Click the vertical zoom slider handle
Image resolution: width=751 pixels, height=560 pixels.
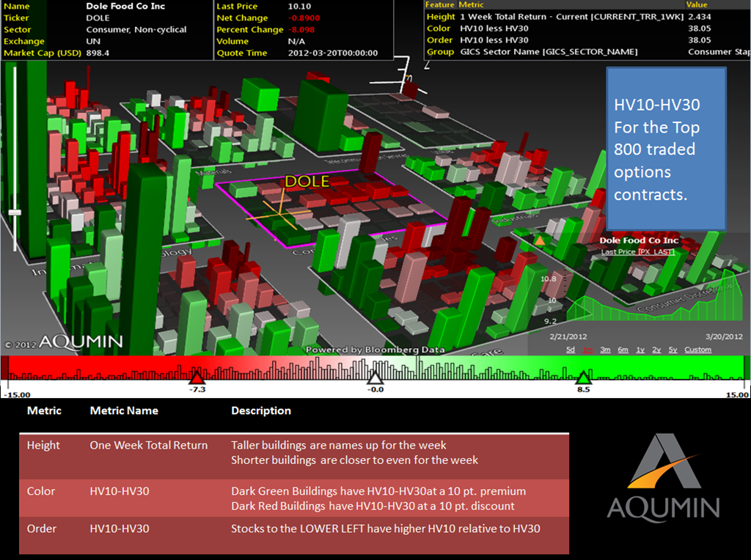(x=15, y=213)
